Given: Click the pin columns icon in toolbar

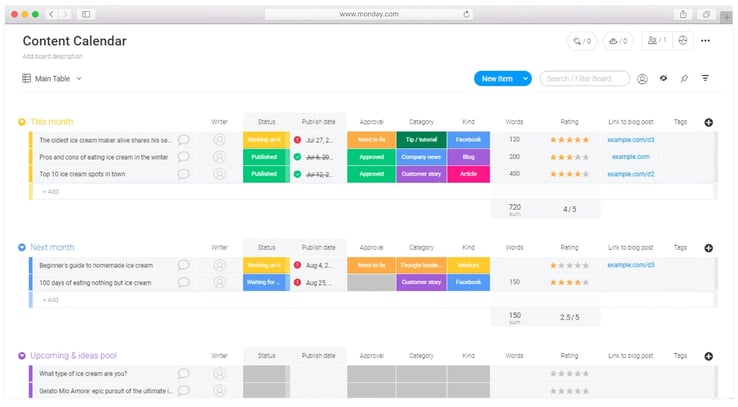Looking at the screenshot, I should [x=684, y=78].
